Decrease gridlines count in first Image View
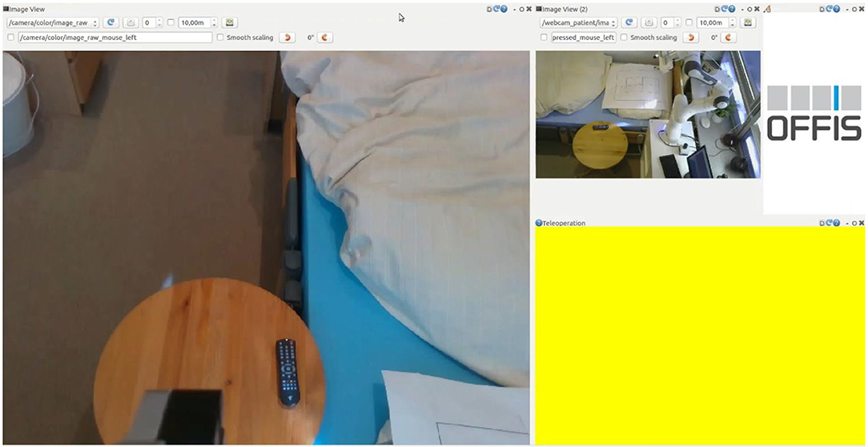 [x=159, y=26]
